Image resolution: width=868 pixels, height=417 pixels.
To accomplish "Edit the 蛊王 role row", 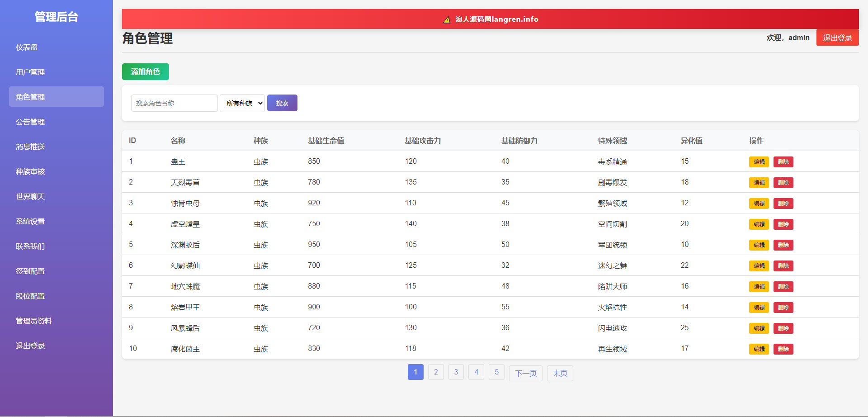I will [x=759, y=162].
